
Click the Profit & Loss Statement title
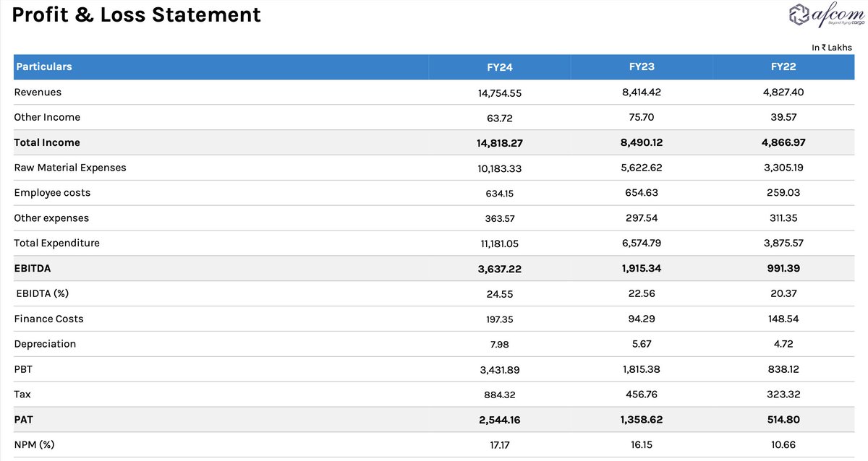pos(137,14)
